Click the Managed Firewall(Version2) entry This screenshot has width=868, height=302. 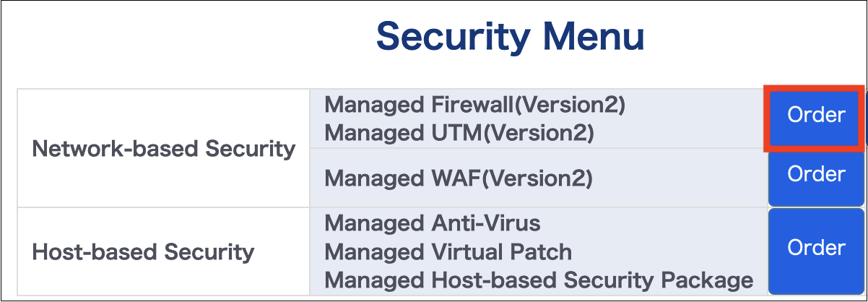(474, 105)
